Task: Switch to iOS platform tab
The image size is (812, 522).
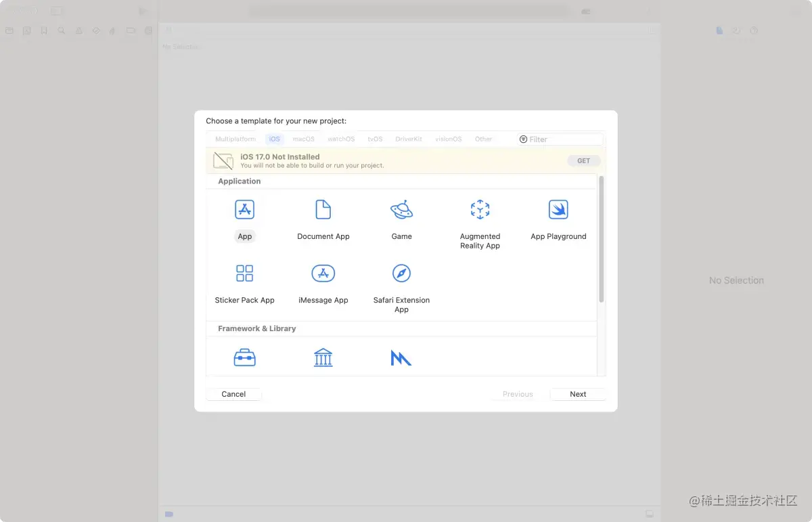Action: click(x=274, y=139)
